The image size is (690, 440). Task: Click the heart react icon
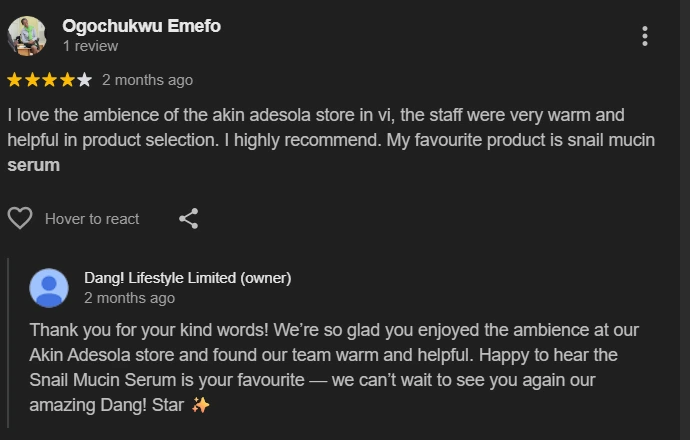pos(20,218)
